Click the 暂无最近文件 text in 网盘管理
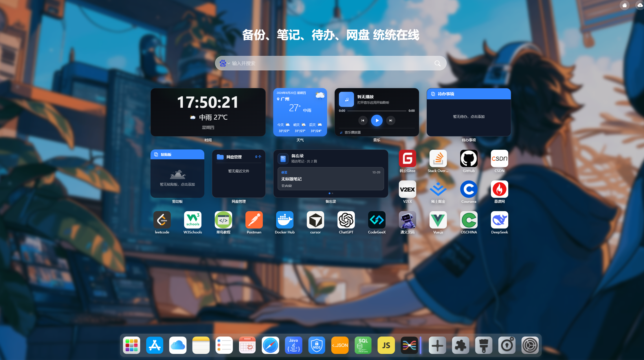This screenshot has height=360, width=644. (238, 171)
